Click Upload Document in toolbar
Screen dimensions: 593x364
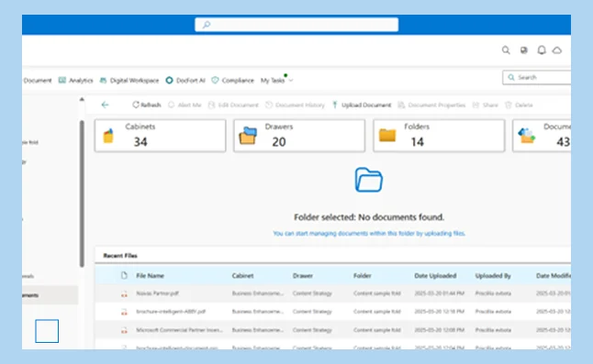(x=362, y=105)
